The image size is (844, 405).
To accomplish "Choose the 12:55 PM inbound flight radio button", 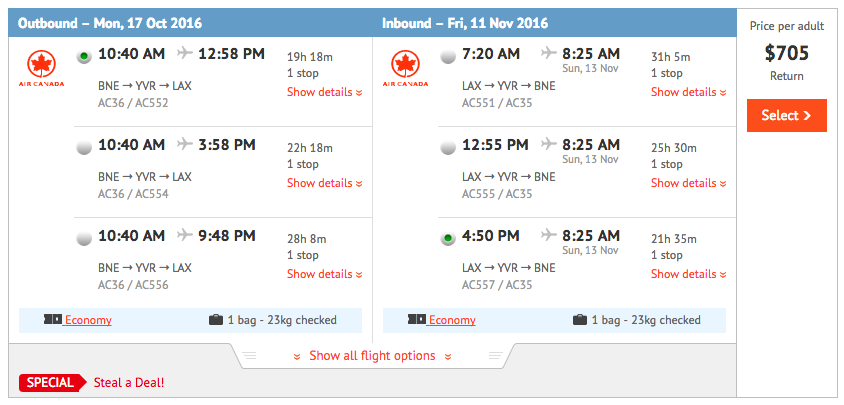I will click(448, 148).
